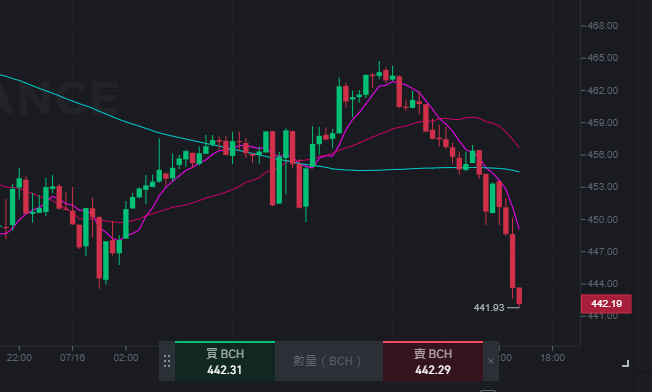Click the red current price tag 442.19
Screen dimensions: 652x392
pyautogui.click(x=606, y=304)
